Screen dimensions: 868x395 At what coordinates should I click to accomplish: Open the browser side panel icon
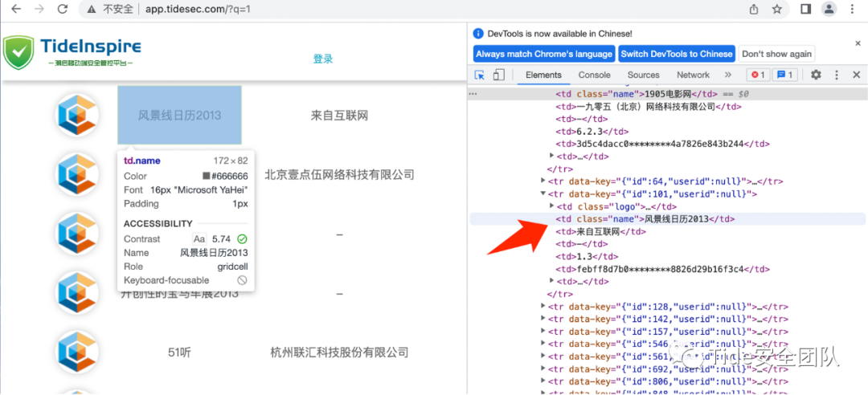pos(806,9)
